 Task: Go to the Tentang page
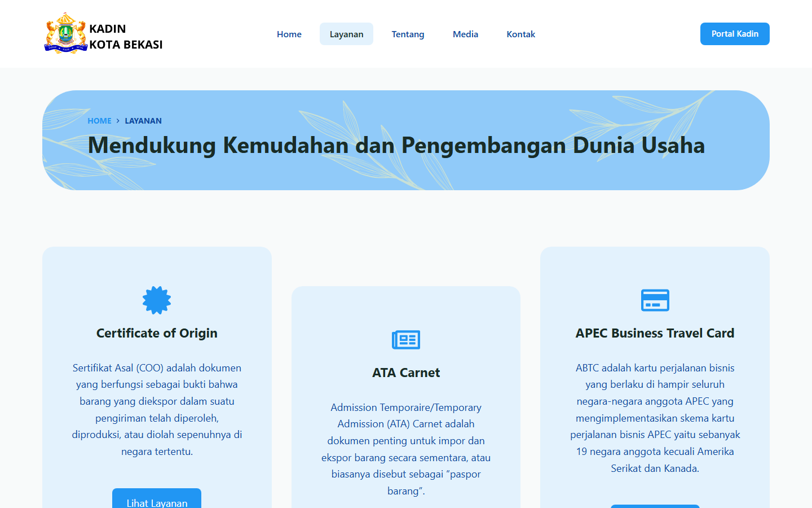pyautogui.click(x=408, y=34)
